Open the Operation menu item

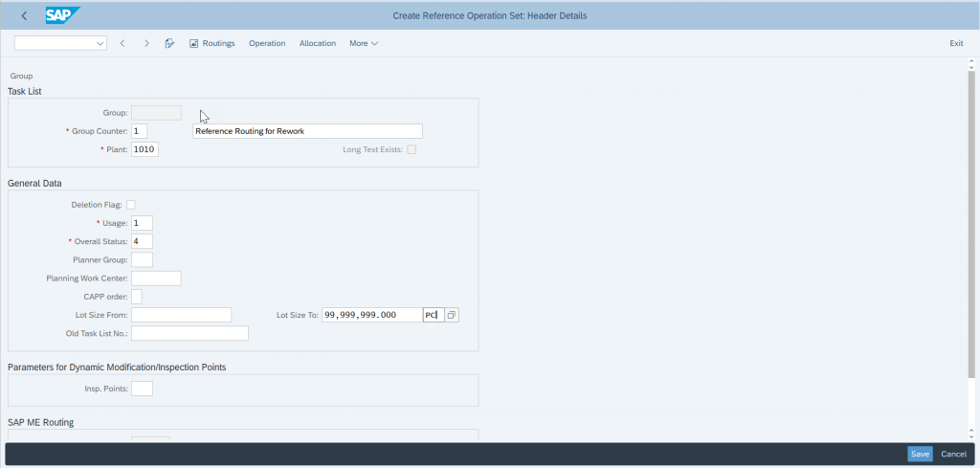click(x=267, y=43)
